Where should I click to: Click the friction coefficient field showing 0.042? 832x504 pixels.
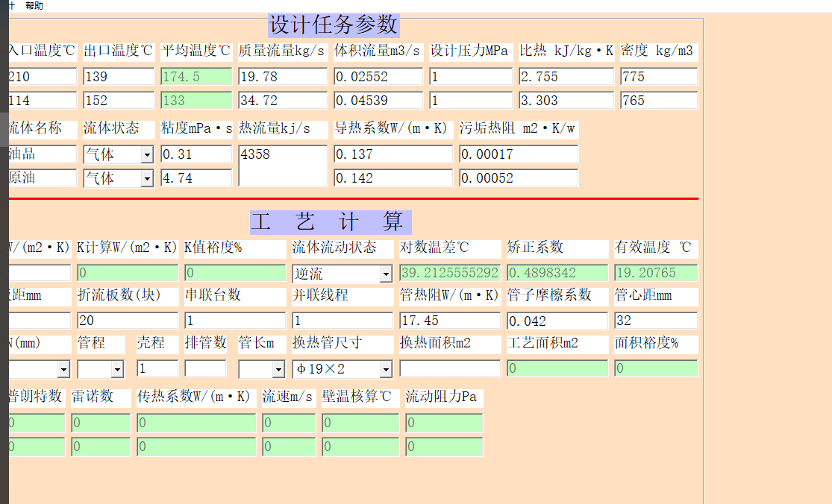pos(556,320)
